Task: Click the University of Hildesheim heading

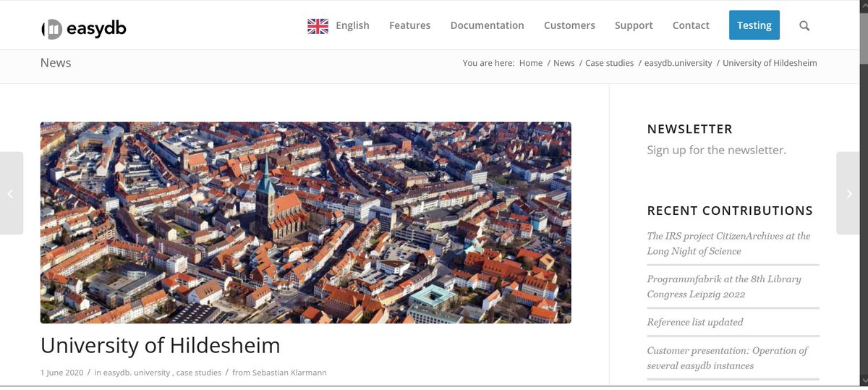Action: [x=160, y=345]
